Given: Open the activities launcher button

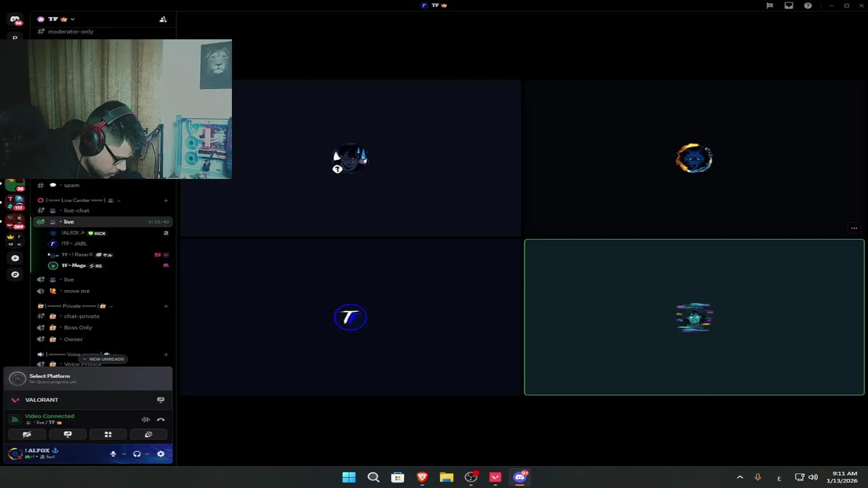Looking at the screenshot, I should tap(108, 434).
